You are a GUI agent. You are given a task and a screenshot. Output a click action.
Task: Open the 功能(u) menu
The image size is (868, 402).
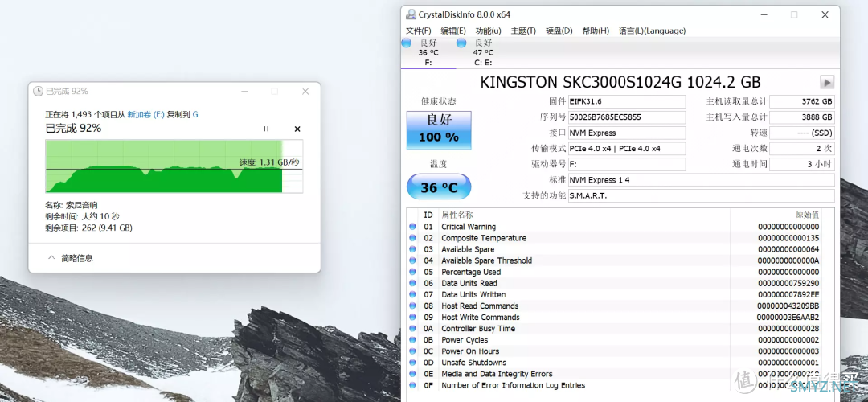coord(488,31)
